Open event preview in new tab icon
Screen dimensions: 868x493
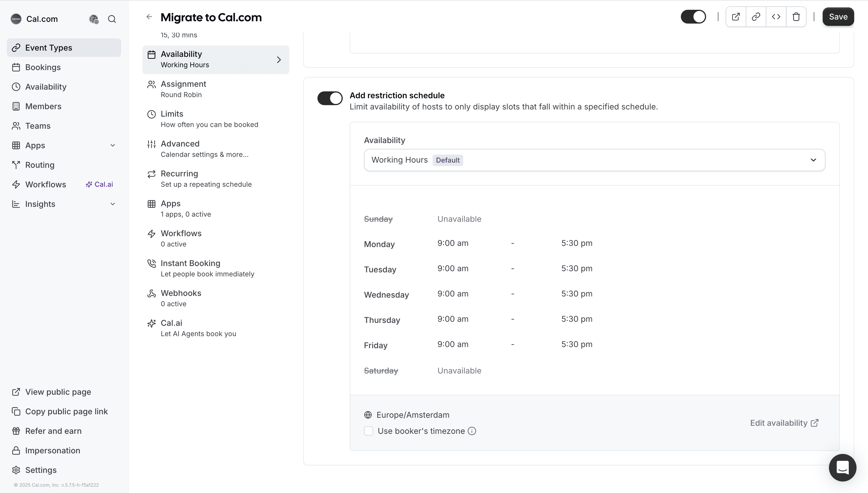[x=736, y=17]
